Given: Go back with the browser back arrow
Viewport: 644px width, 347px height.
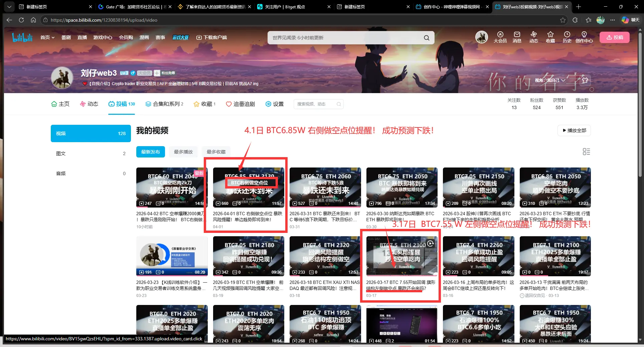Looking at the screenshot, I should tap(9, 20).
